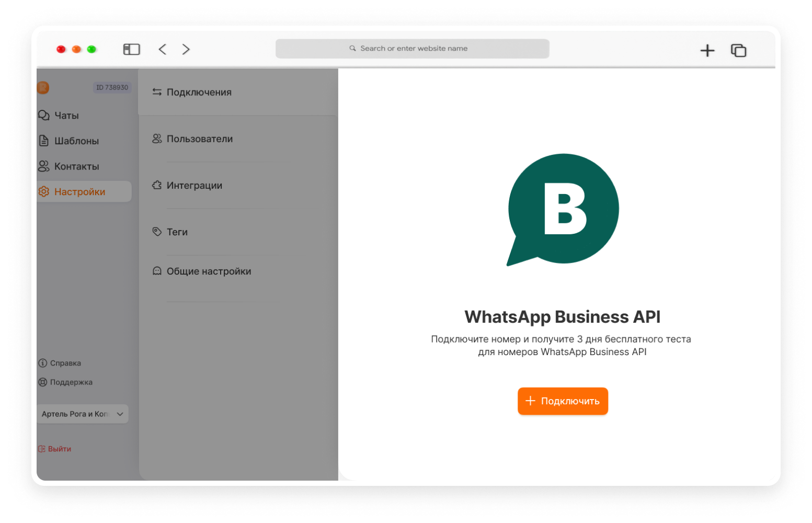Screen dimensions: 812x523
Task: Click the plus icon in Подключить button
Action: (x=530, y=401)
